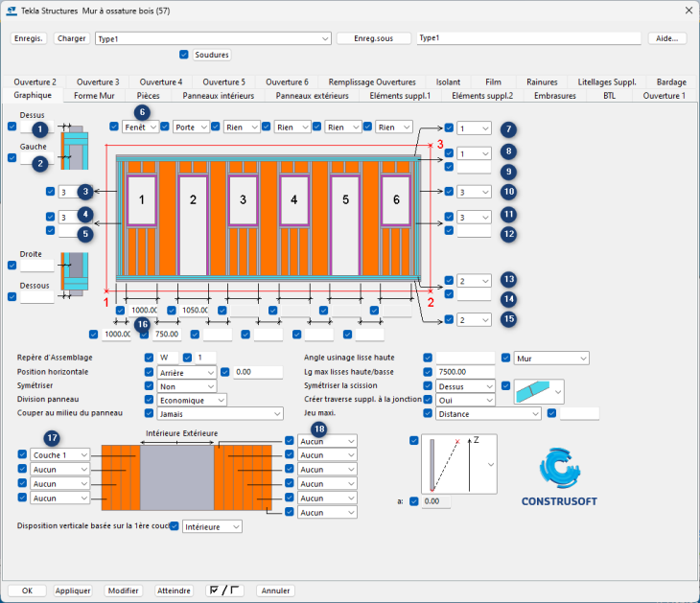Toggle the Couper au milieu du panneau checkbox
The height and width of the screenshot is (603, 700).
[149, 413]
